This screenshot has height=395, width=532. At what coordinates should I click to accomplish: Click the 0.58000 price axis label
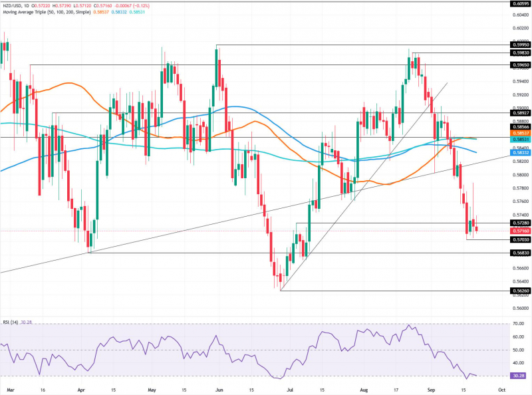pyautogui.click(x=521, y=175)
